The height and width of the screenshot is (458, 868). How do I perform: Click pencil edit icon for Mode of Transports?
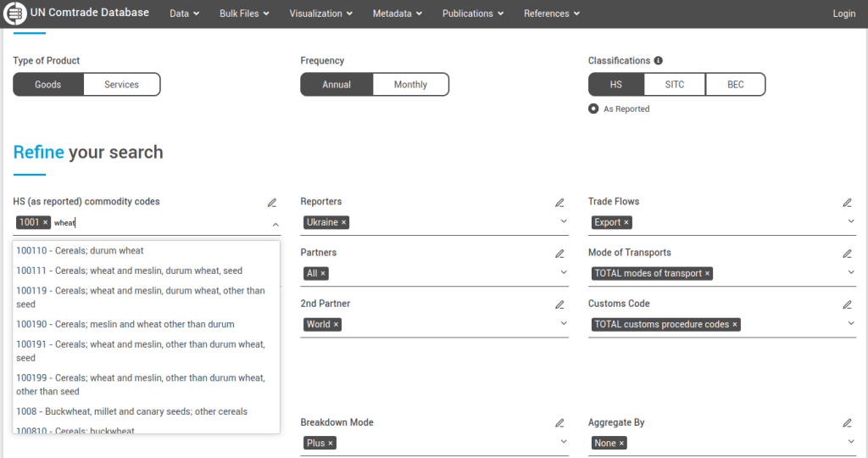coord(847,254)
